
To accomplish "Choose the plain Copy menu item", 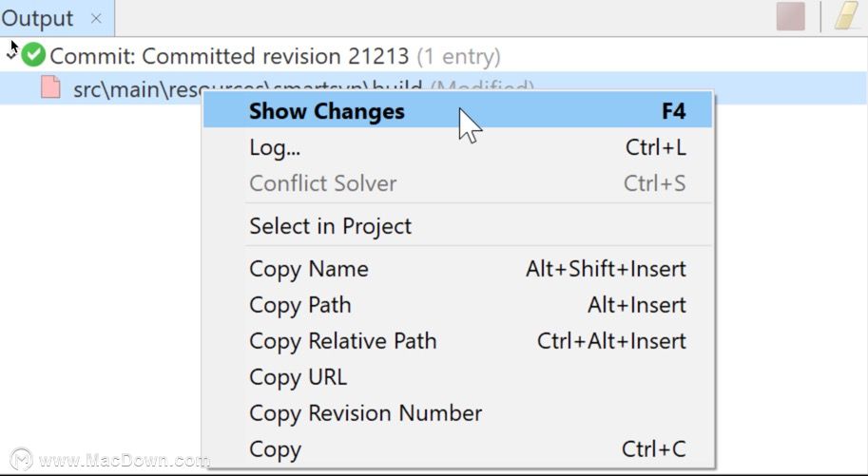I will (275, 449).
